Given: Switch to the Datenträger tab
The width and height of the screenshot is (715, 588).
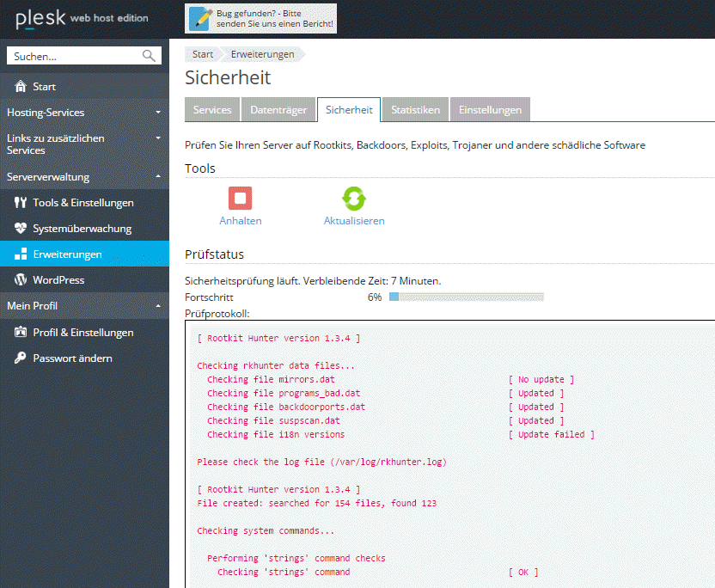Looking at the screenshot, I should coord(278,110).
